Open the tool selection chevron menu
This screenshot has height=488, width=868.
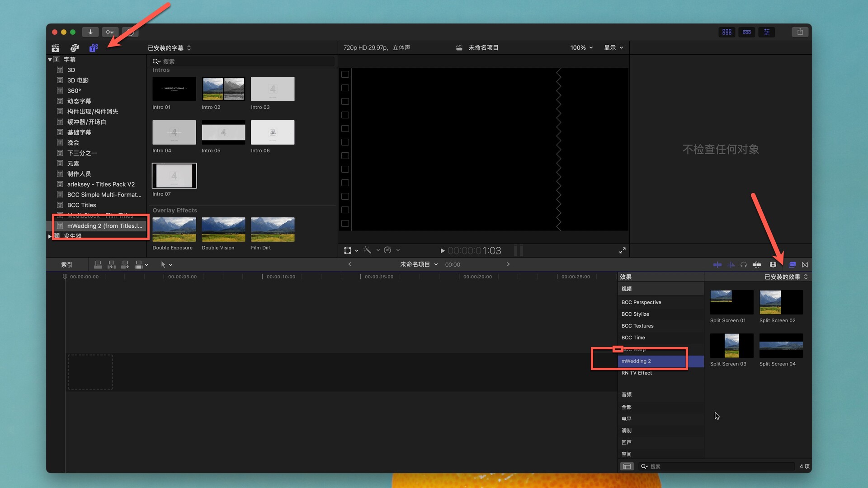[170, 265]
